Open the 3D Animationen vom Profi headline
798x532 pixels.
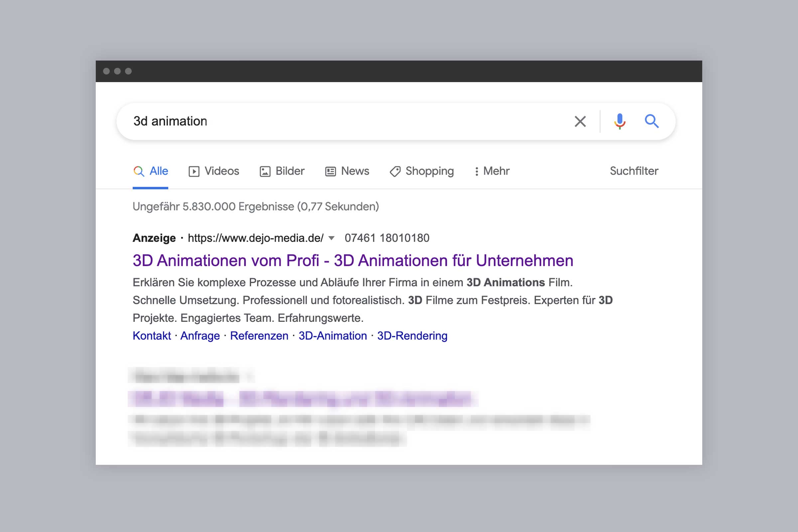point(353,261)
